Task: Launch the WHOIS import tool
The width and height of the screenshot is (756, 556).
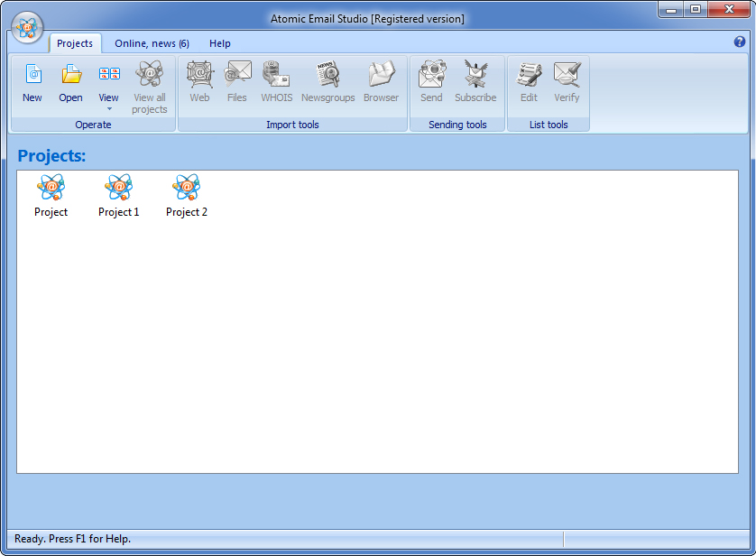Action: pos(276,81)
